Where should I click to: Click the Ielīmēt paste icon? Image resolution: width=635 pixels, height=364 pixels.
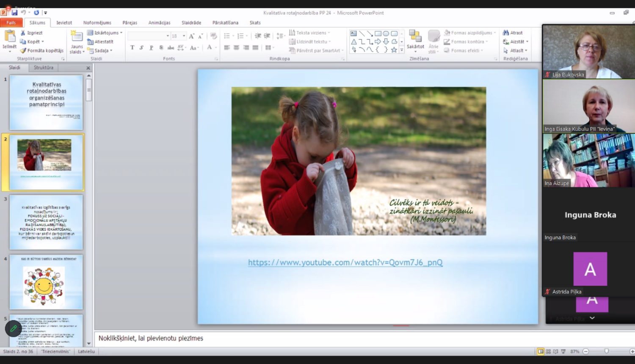point(9,38)
